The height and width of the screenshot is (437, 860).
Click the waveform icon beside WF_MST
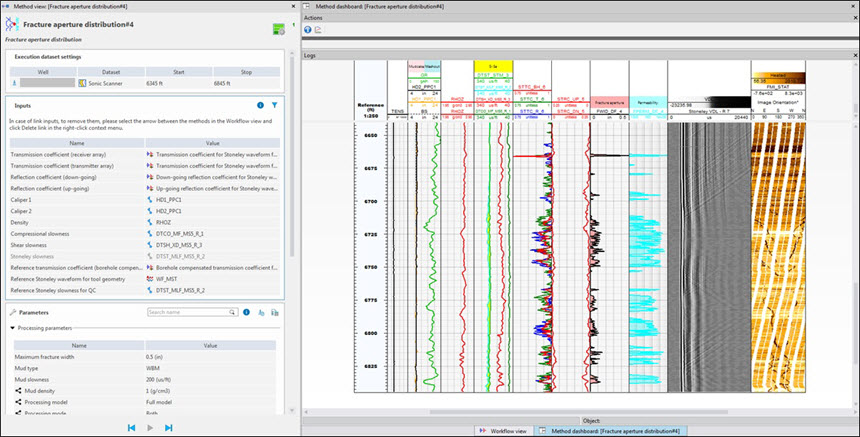pos(150,279)
